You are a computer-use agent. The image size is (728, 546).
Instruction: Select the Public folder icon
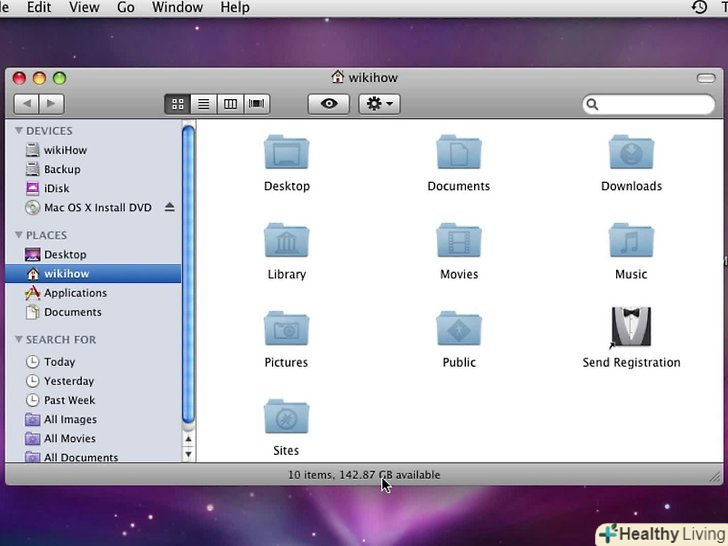click(459, 329)
